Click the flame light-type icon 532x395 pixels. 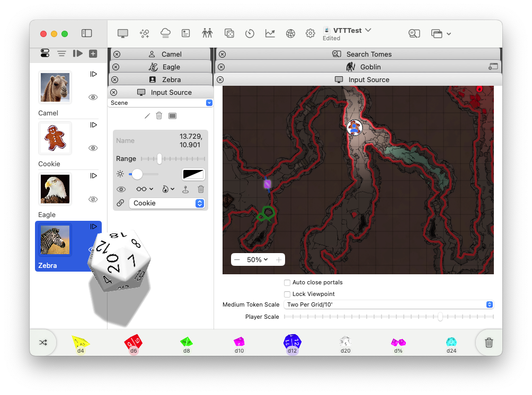[x=167, y=189]
